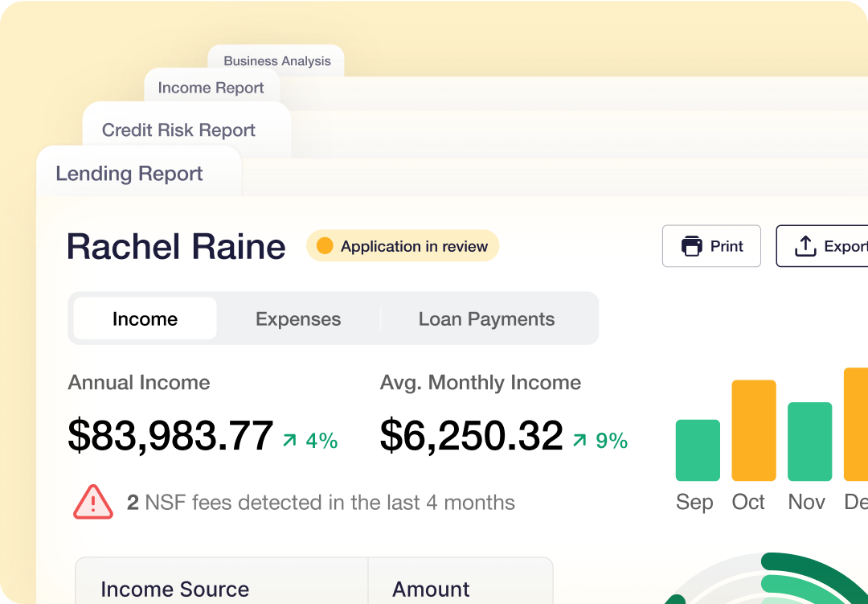Image resolution: width=868 pixels, height=604 pixels.
Task: Click the orange status dot
Action: pyautogui.click(x=325, y=245)
